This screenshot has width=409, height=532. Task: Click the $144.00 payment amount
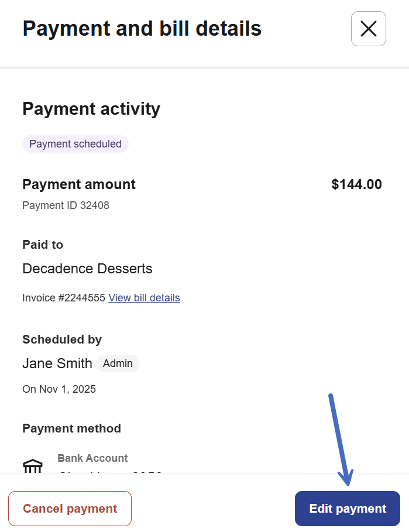pyautogui.click(x=356, y=185)
